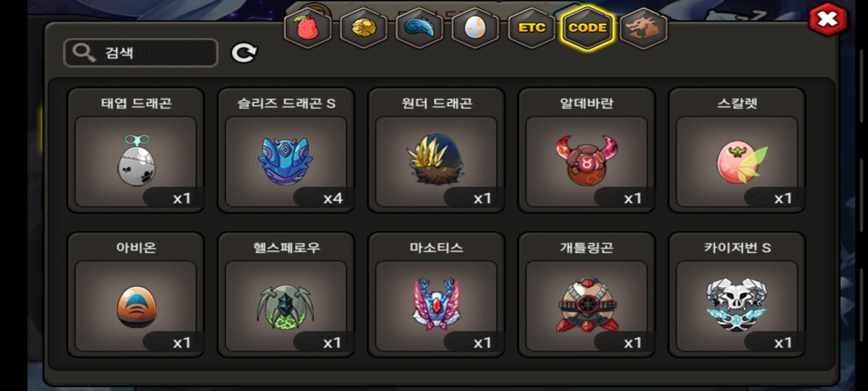Screen dimensions: 868x391
Task: Pick the 마소티스 winged egg
Action: pyautogui.click(x=437, y=295)
